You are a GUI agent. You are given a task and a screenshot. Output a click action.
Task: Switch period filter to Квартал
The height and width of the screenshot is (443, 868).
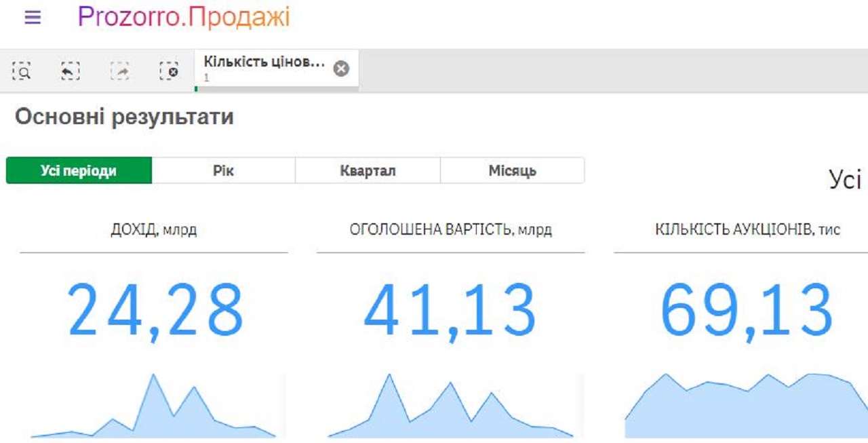click(x=368, y=171)
